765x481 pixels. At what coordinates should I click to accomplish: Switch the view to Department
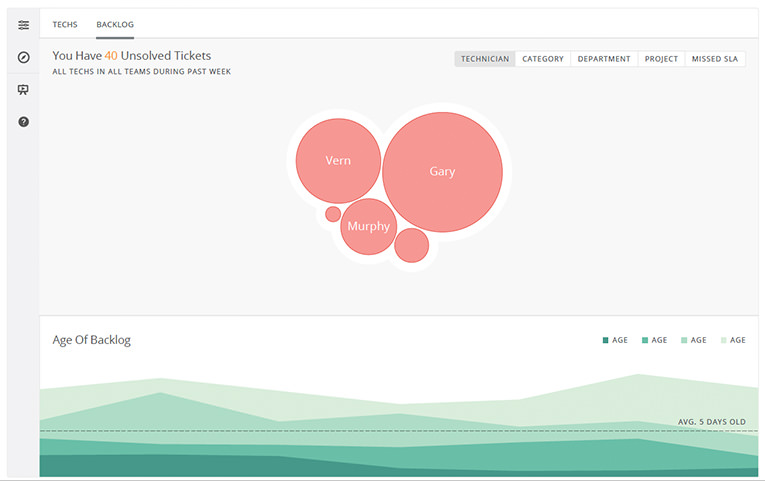604,59
